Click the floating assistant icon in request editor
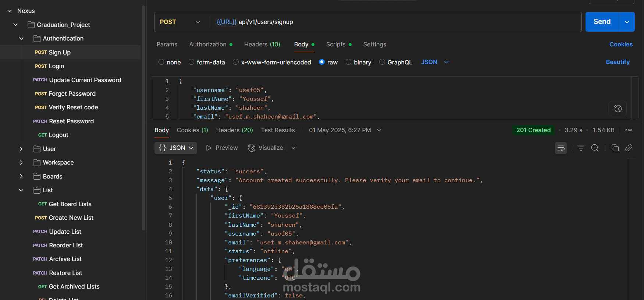644x300 pixels. click(618, 109)
